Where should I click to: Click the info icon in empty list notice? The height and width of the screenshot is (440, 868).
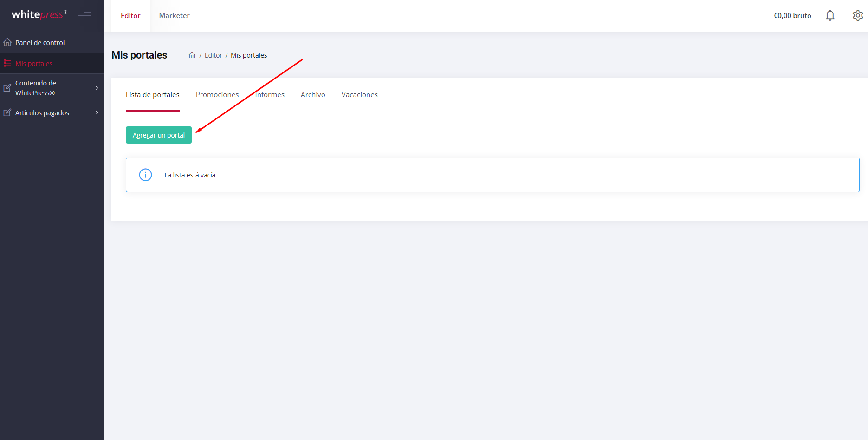click(146, 175)
